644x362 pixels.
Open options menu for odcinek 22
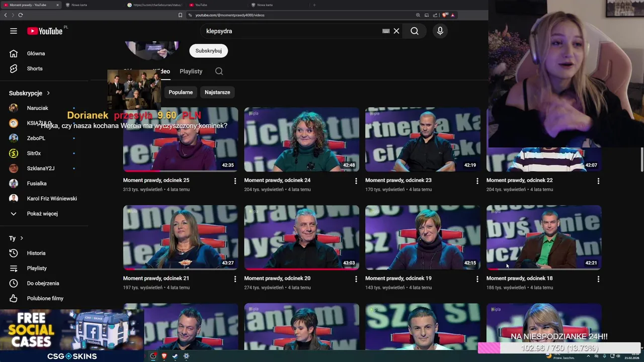598,181
